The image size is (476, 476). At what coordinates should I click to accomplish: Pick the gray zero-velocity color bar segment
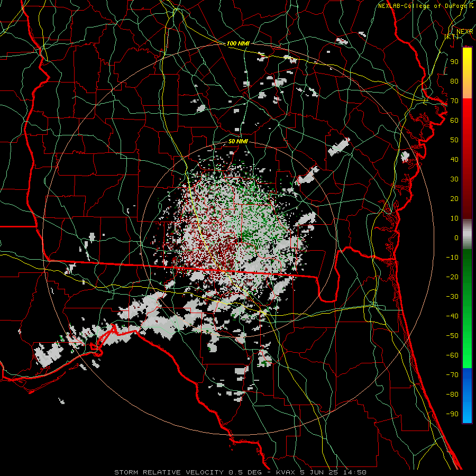click(x=467, y=234)
